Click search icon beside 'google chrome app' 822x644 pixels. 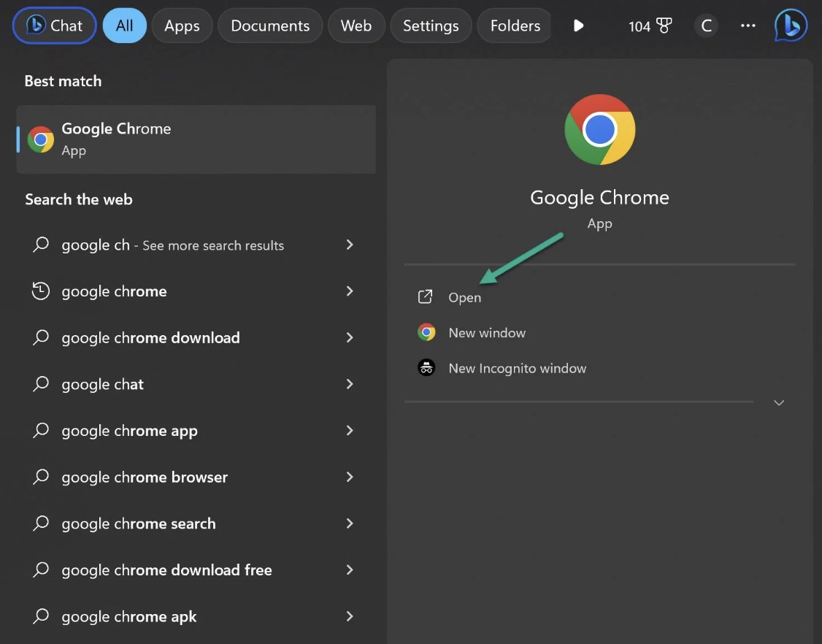41,430
